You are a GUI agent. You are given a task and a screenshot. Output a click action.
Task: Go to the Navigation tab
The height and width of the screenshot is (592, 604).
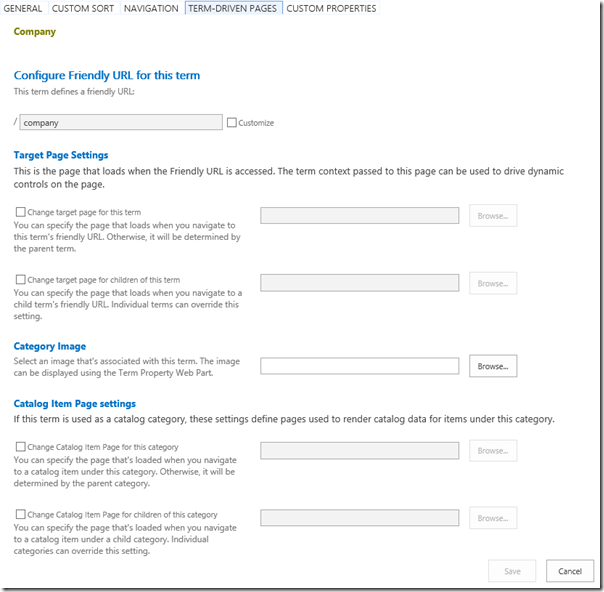150,8
